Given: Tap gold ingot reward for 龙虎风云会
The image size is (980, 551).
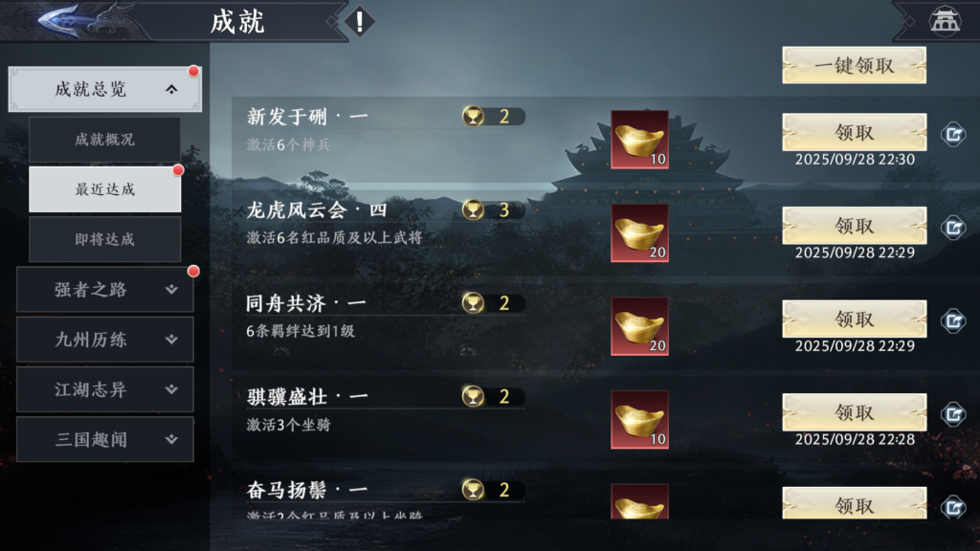Looking at the screenshot, I should coord(639,233).
